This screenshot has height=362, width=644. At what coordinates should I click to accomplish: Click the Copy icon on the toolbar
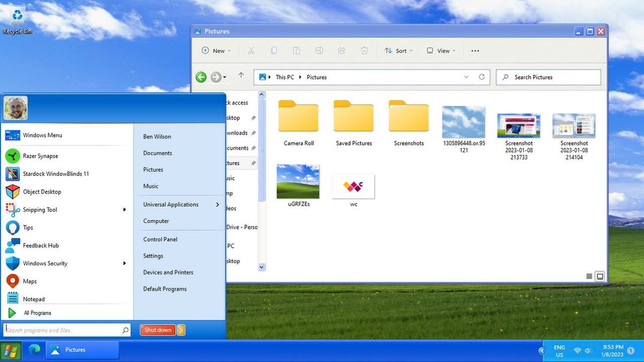(x=274, y=50)
